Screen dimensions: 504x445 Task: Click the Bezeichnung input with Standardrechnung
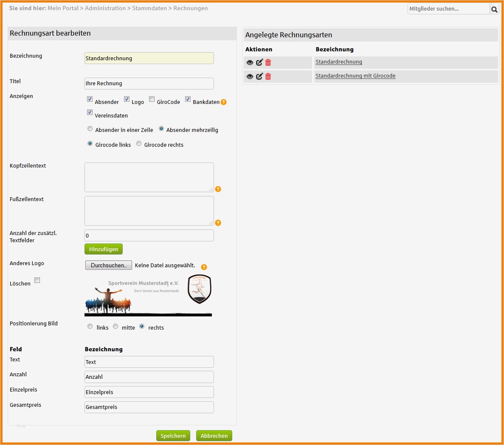[149, 58]
